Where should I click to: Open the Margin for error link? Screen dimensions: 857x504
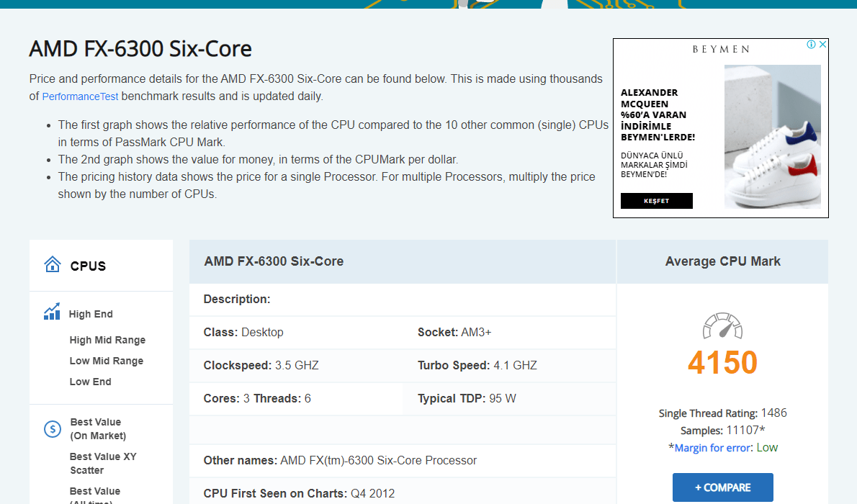pyautogui.click(x=712, y=448)
